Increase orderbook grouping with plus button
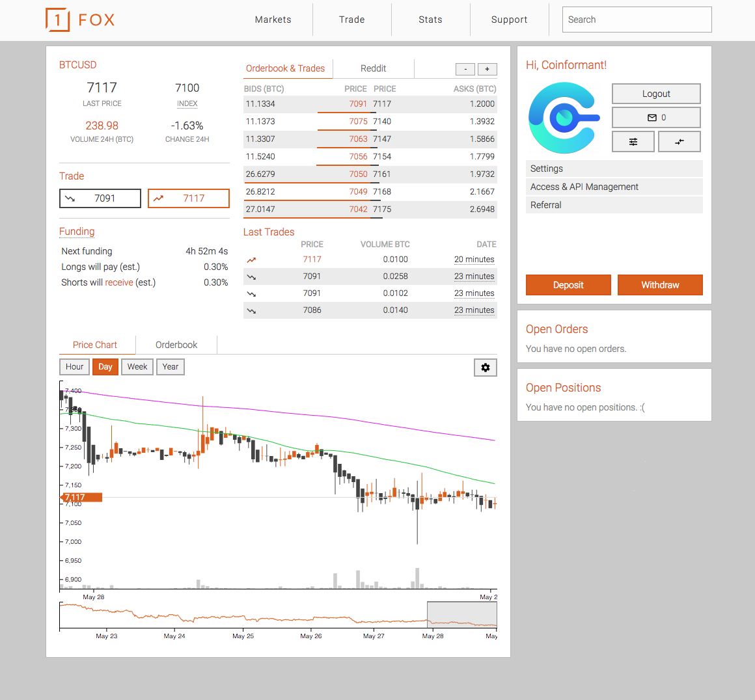This screenshot has height=700, width=755. click(487, 70)
